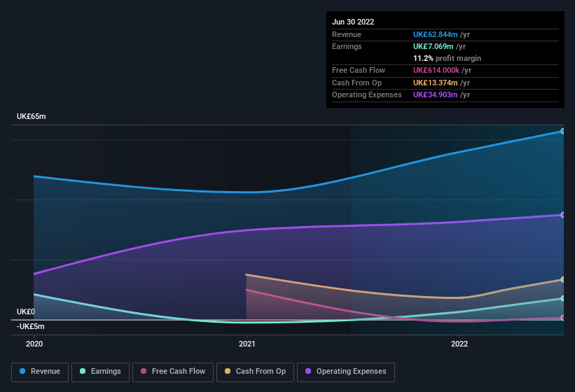Toggle the Earnings series legend button

coord(100,372)
